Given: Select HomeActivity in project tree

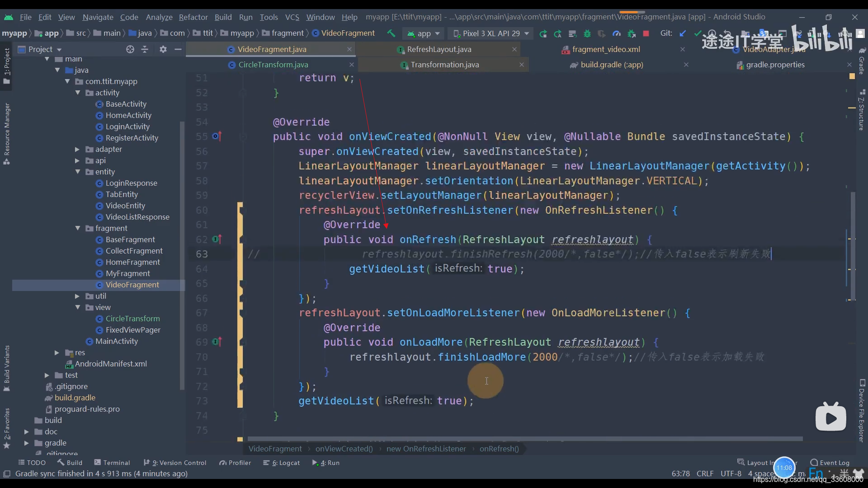Looking at the screenshot, I should pyautogui.click(x=128, y=115).
